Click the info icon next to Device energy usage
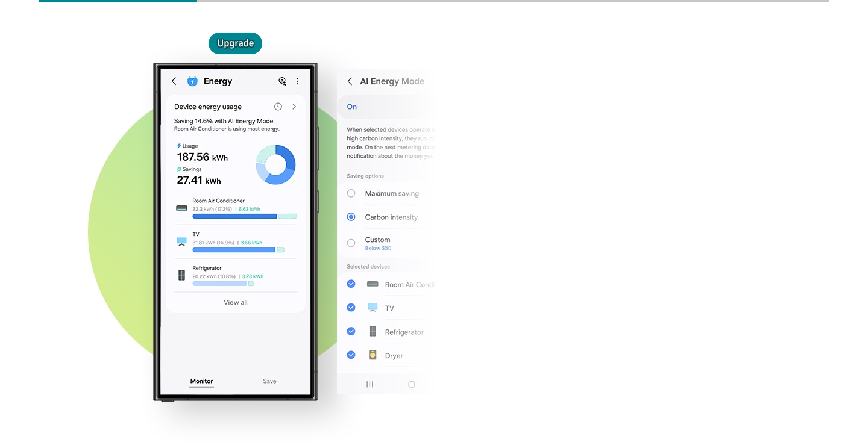868x448 pixels. click(x=278, y=106)
